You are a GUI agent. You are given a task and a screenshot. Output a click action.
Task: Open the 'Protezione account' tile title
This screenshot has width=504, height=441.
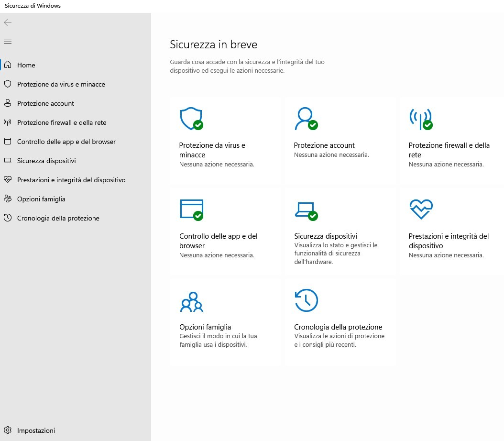324,145
